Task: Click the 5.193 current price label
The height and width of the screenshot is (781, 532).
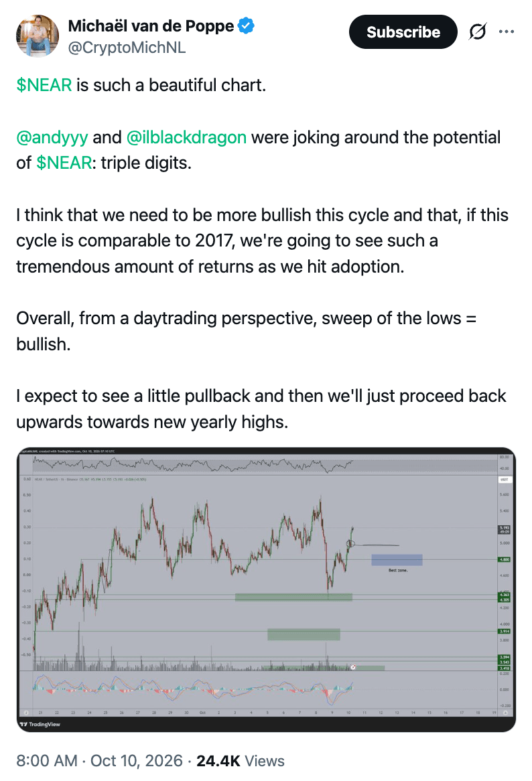Action: [x=504, y=529]
